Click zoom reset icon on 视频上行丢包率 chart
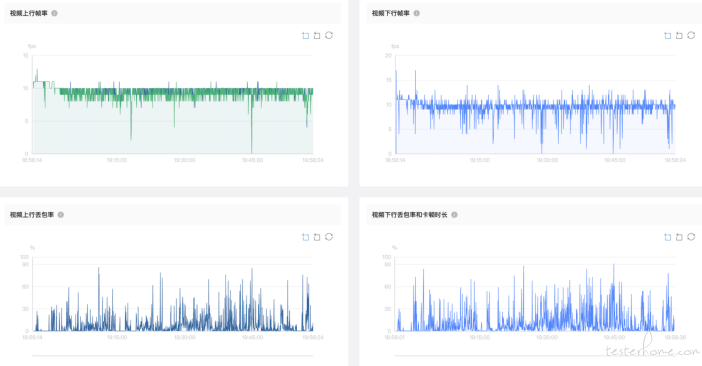Screen dimensions: 702x366 click(317, 237)
